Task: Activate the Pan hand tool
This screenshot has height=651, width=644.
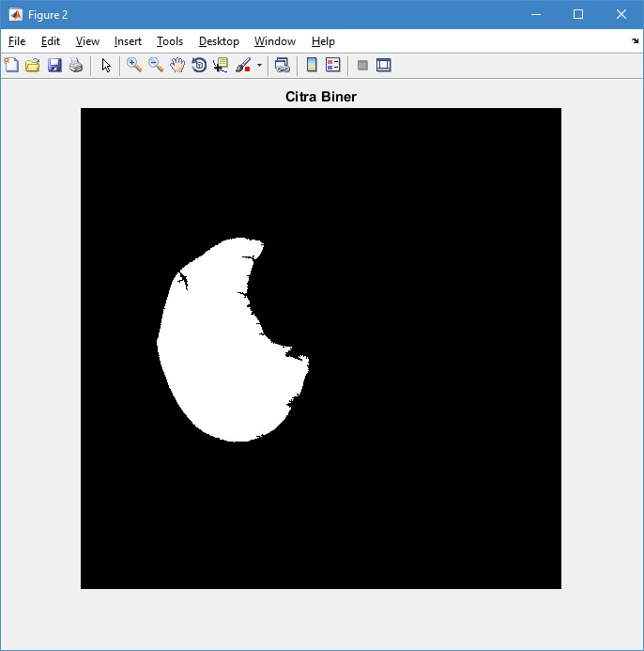Action: pyautogui.click(x=177, y=65)
